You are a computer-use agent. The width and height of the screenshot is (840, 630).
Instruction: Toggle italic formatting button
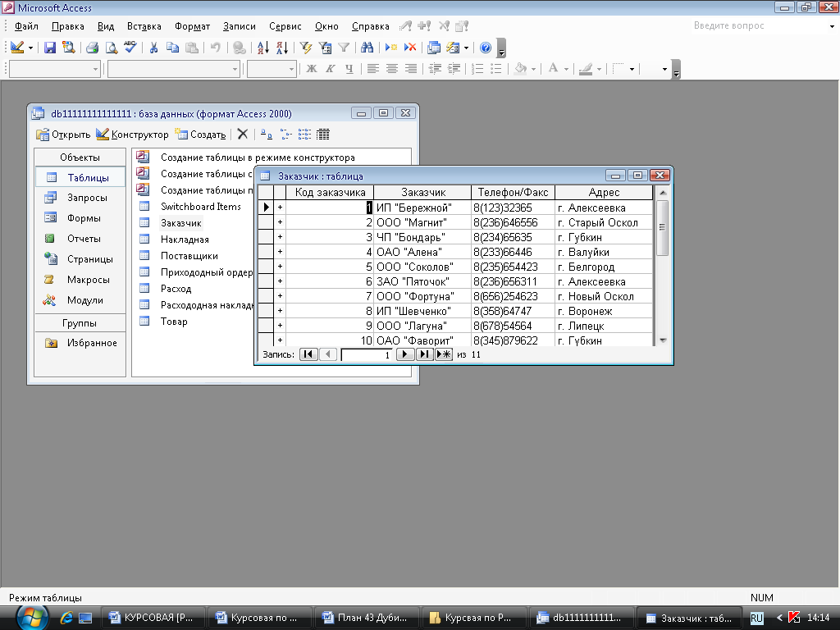331,69
